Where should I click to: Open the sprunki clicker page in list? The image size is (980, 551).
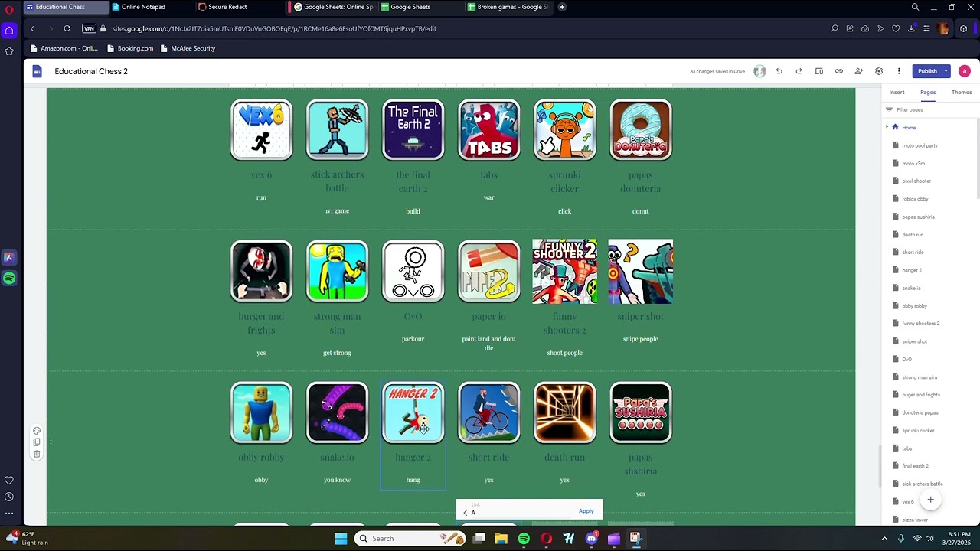point(918,431)
